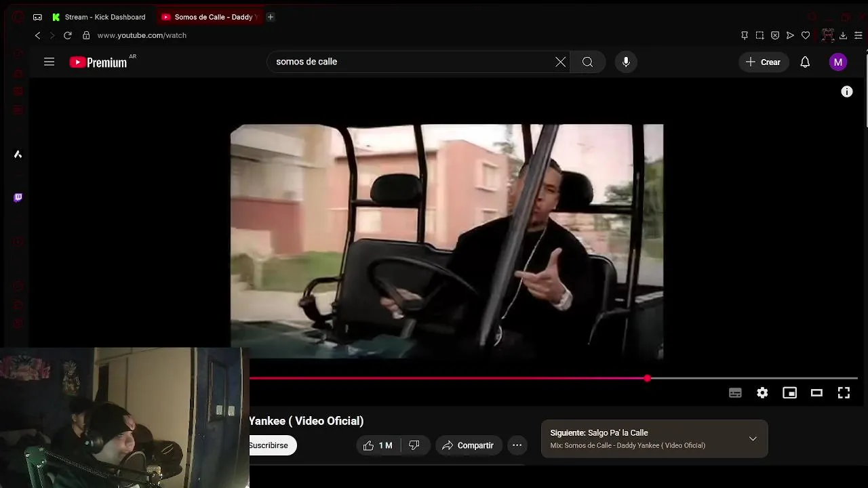Dislike the video with thumbs down

click(414, 445)
